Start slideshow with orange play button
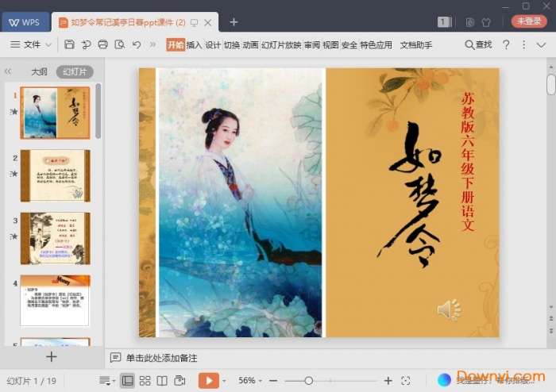The image size is (556, 392). (x=208, y=381)
